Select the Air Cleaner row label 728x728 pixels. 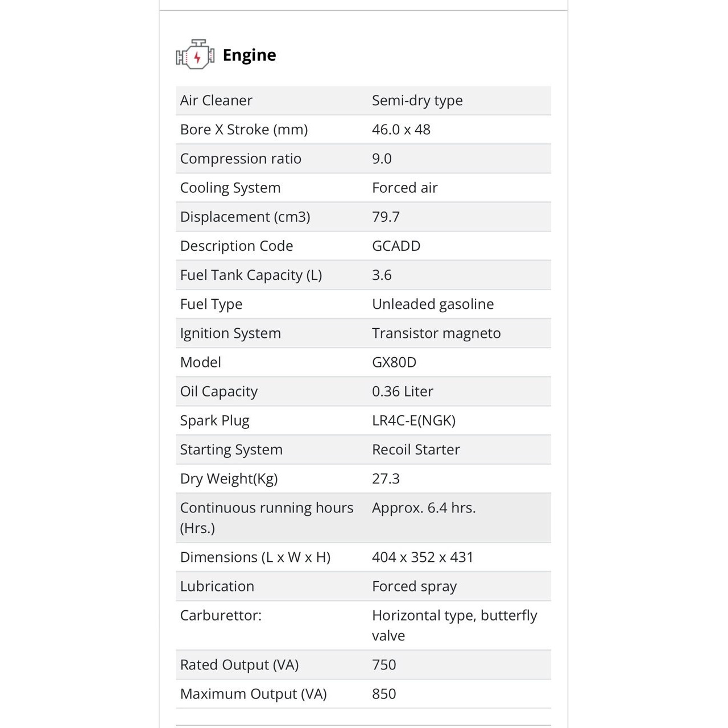coord(216,101)
